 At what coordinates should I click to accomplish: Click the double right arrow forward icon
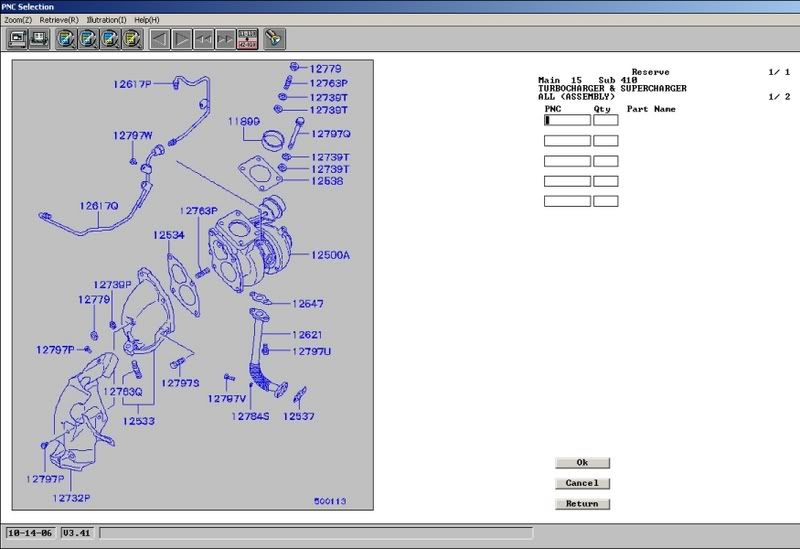click(x=226, y=40)
